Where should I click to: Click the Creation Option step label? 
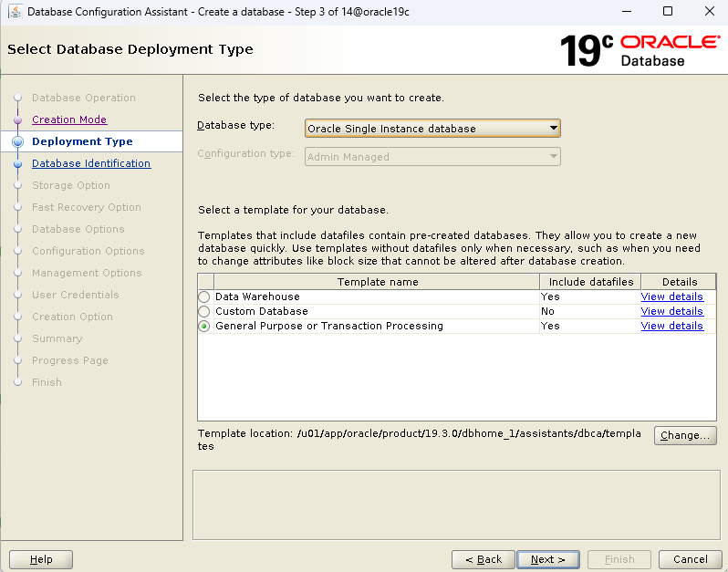point(72,317)
